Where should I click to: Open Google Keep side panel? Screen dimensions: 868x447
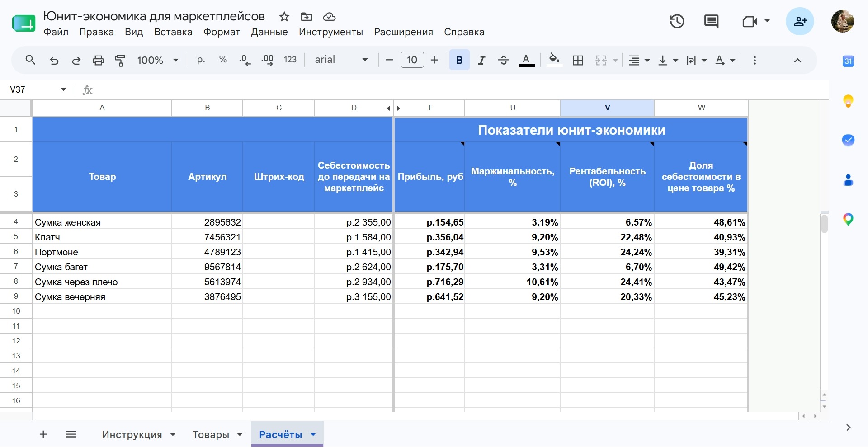848,101
